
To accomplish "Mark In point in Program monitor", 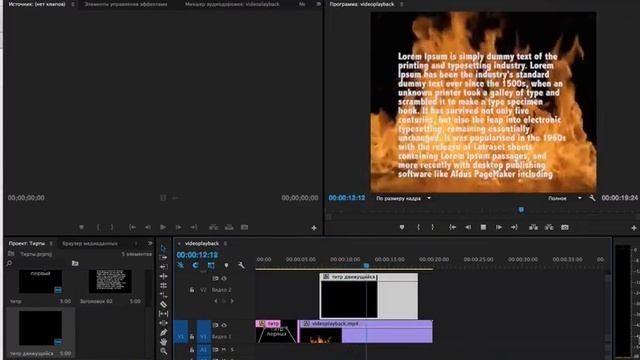I will click(x=418, y=227).
